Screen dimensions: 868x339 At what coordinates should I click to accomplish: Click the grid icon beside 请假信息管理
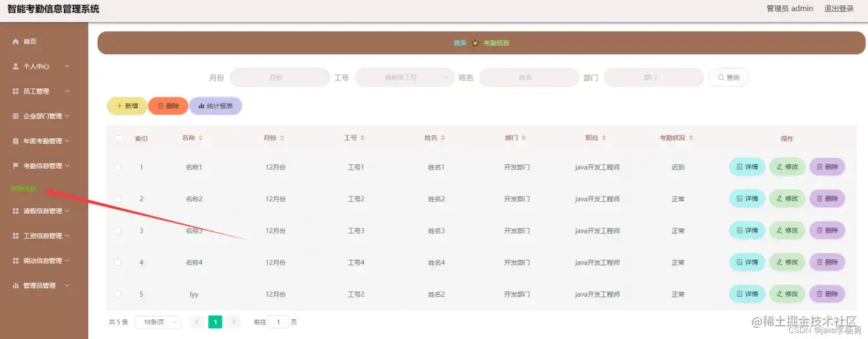click(x=16, y=211)
